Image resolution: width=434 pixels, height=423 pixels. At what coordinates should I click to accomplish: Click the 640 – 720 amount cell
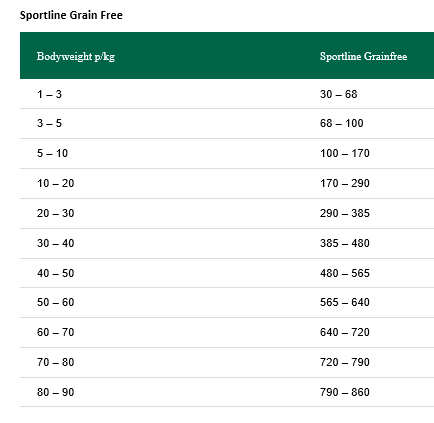(x=345, y=332)
